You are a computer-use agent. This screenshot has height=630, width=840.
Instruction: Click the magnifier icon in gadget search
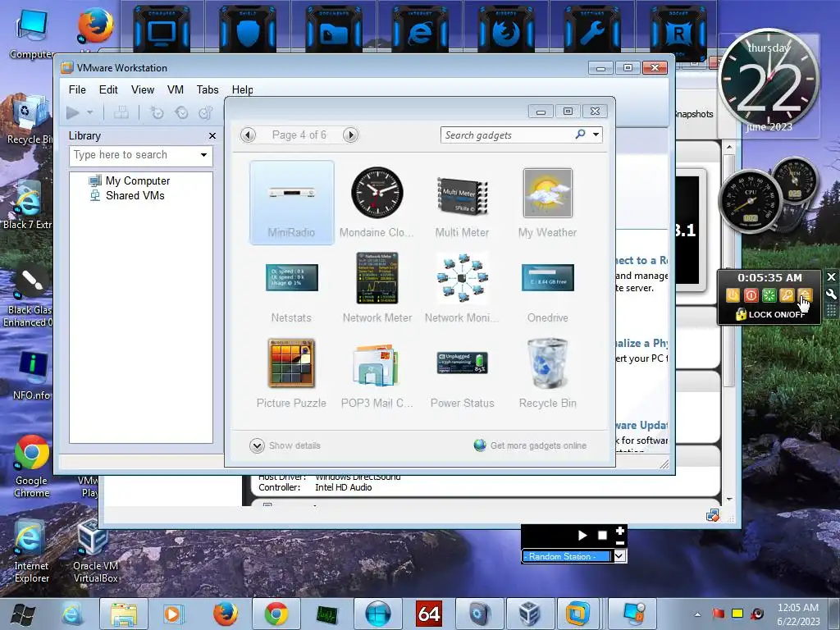click(x=580, y=135)
